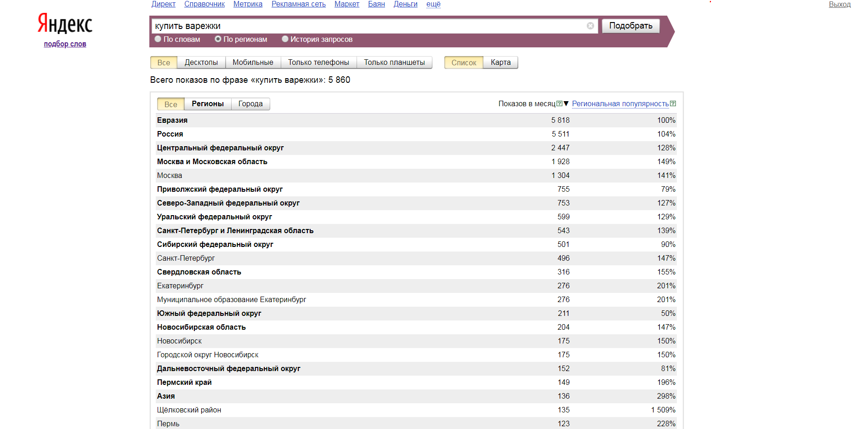This screenshot has height=429, width=868.
Task: Open help icon next to Региональная популярность
Action: pos(673,103)
